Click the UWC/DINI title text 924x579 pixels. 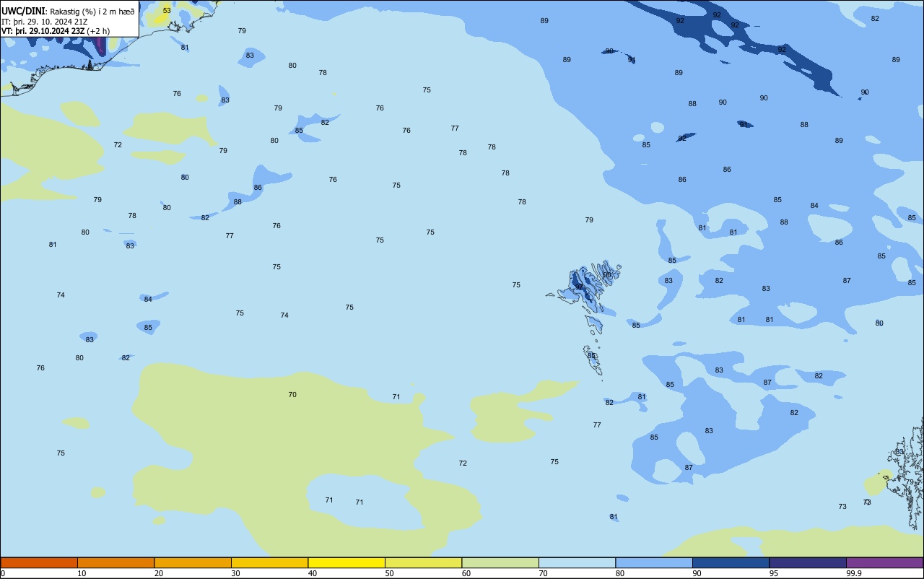[23, 11]
